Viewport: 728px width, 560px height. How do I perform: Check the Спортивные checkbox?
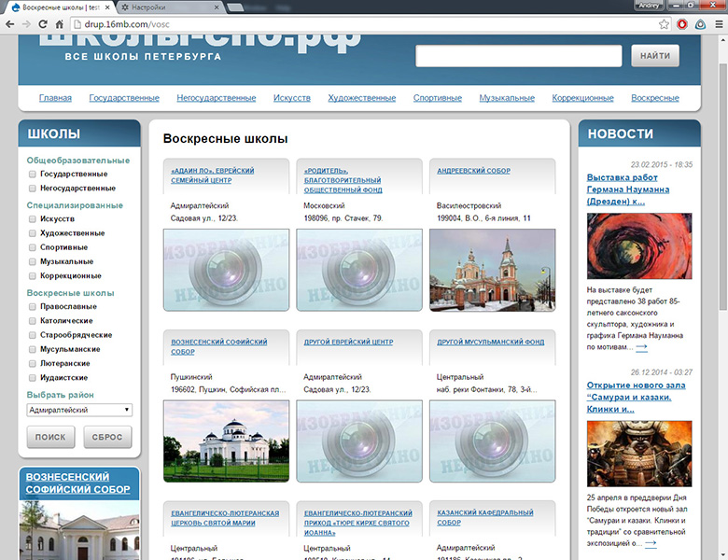point(32,247)
